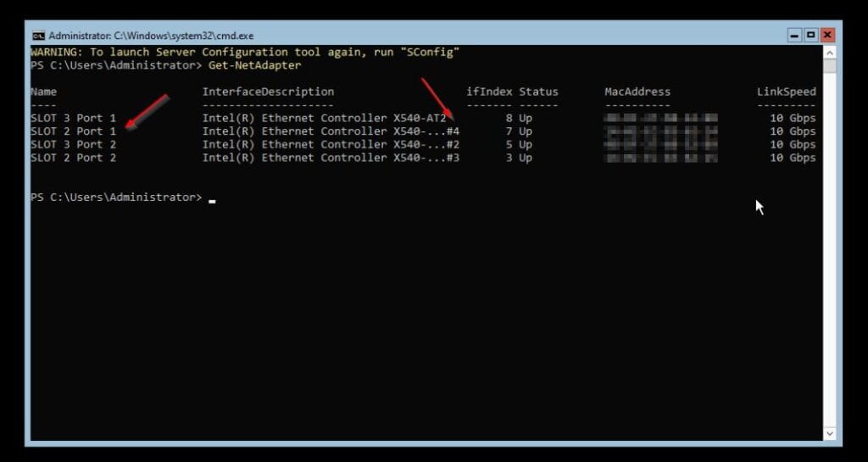
Task: Click the ifIndex value 8
Action: coord(509,118)
